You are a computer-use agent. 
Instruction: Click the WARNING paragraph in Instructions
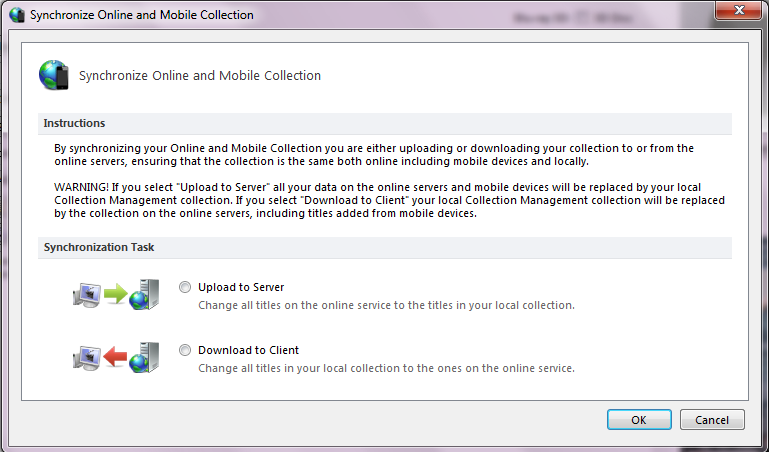point(389,200)
